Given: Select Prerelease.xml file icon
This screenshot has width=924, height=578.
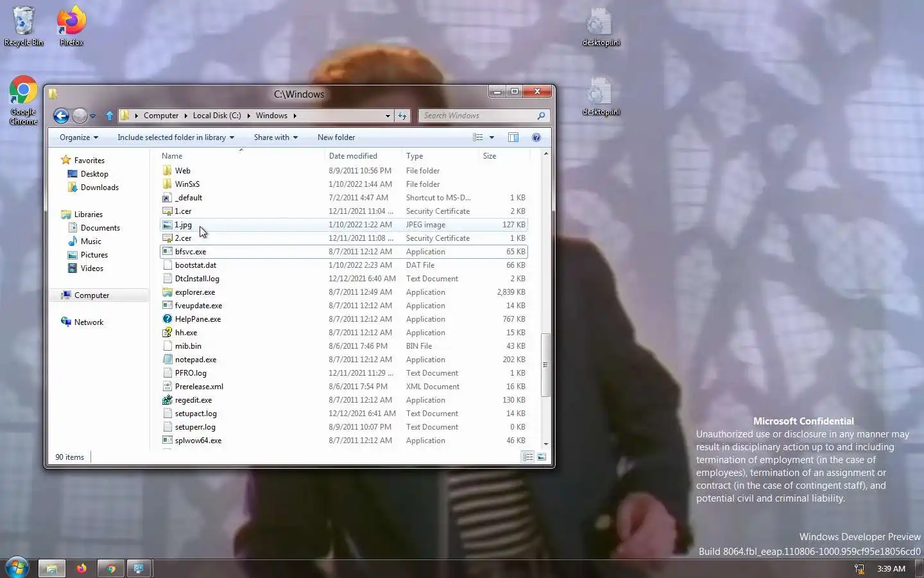Looking at the screenshot, I should (x=167, y=387).
